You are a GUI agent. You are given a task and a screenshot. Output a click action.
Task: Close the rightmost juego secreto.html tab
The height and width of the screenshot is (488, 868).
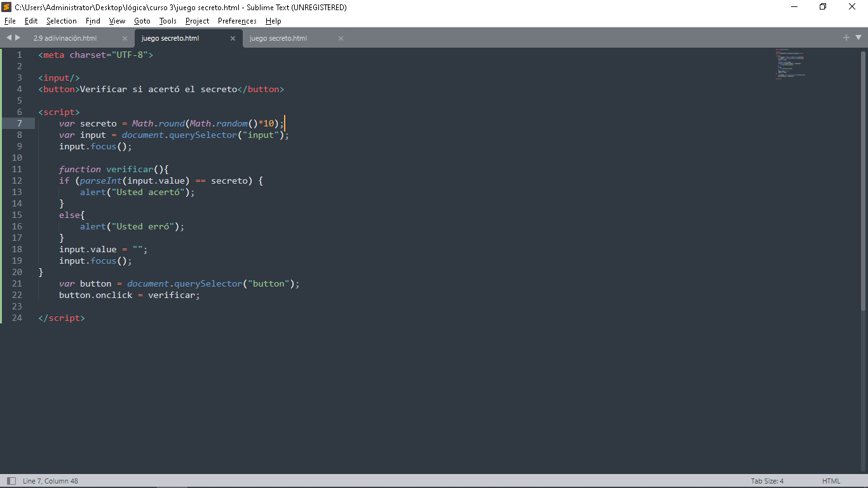(x=341, y=38)
